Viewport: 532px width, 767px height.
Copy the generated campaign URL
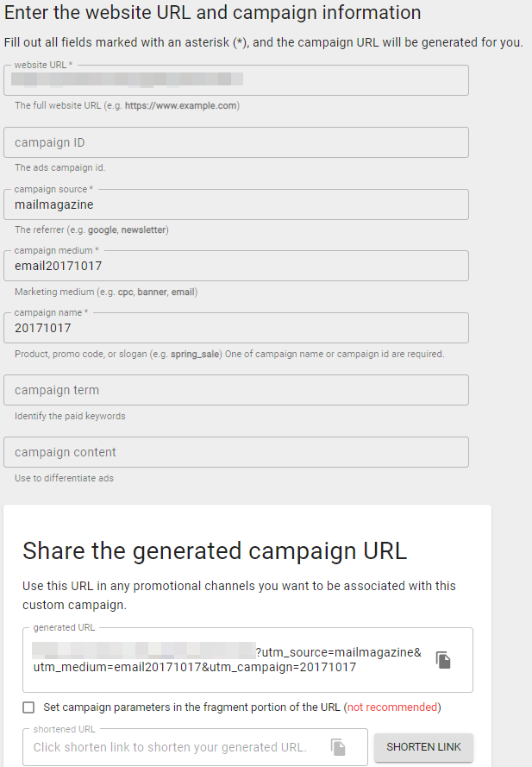click(443, 660)
